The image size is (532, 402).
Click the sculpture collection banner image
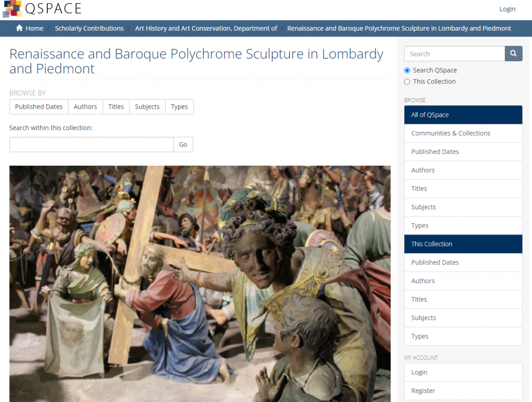pyautogui.click(x=199, y=284)
